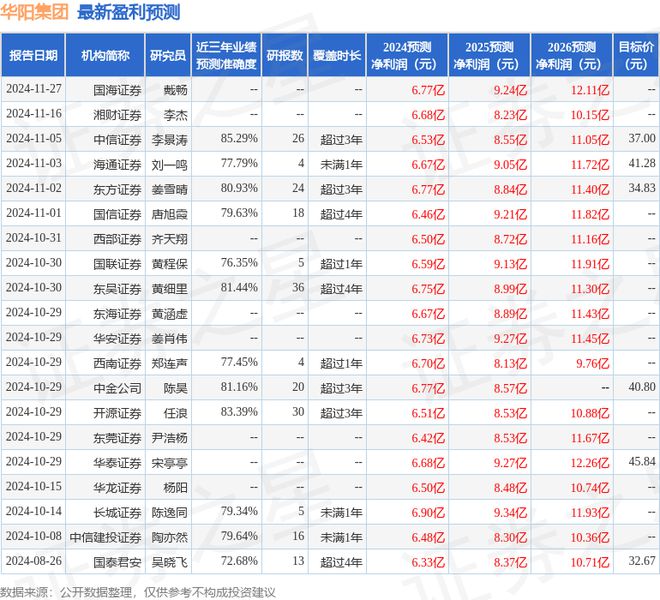Click 12.11亿 in the 国海证券 row
Screen dimensions: 660x600
point(590,90)
